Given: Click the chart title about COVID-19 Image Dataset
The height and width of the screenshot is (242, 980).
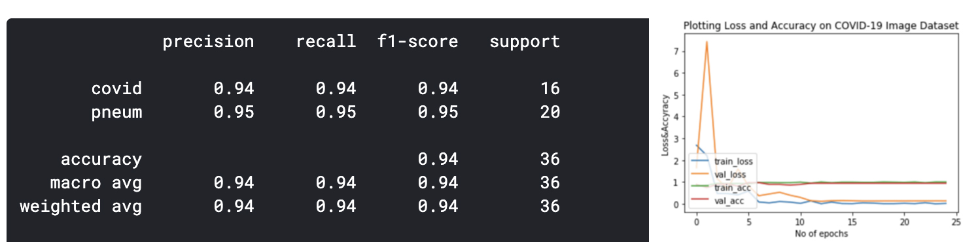Looking at the screenshot, I should coord(821,25).
